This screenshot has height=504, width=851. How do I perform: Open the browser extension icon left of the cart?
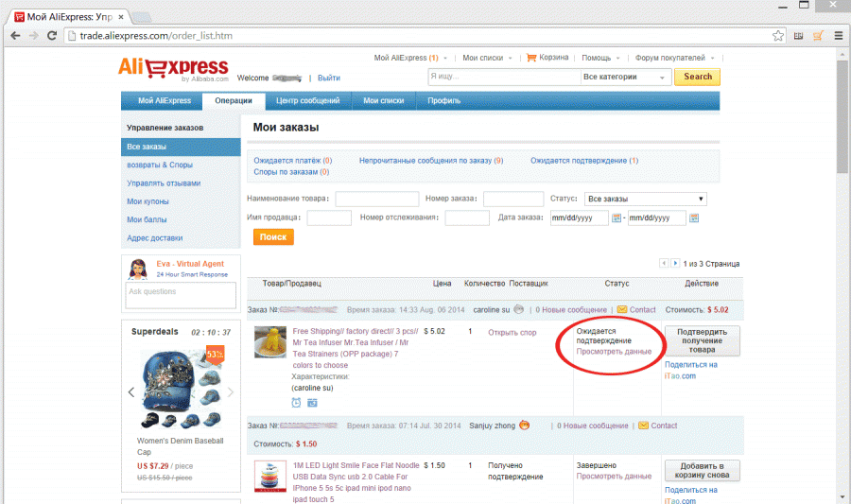pos(798,36)
